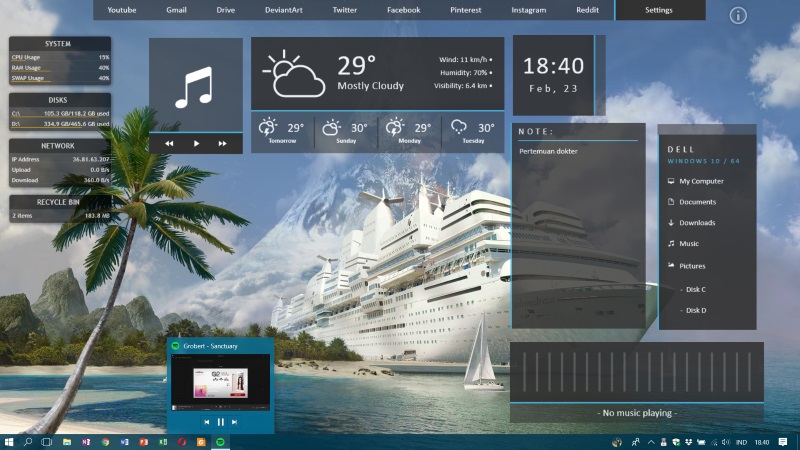Skip to previous track in Spotify preview
The height and width of the screenshot is (450, 800).
tap(207, 422)
